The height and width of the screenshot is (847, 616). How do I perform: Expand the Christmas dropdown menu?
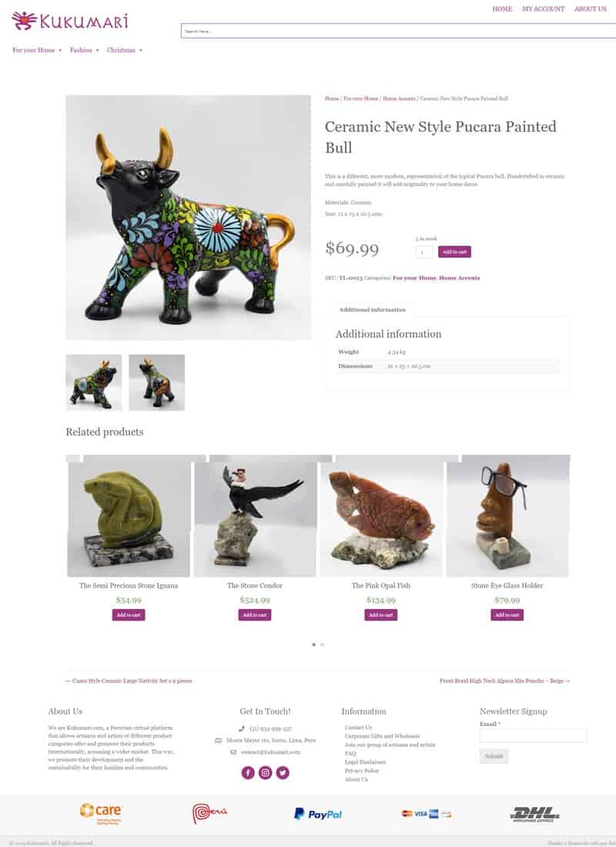124,50
